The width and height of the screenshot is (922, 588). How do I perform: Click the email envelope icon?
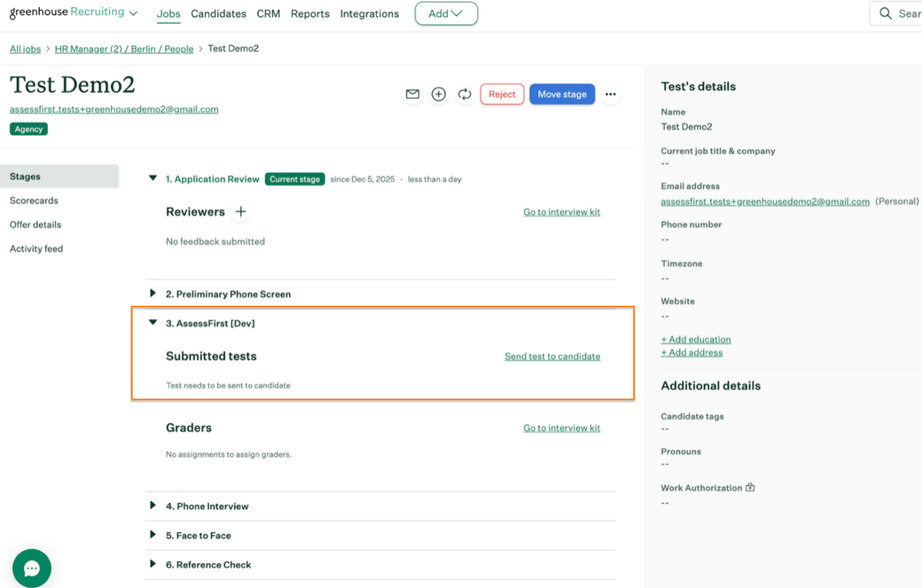(x=412, y=94)
